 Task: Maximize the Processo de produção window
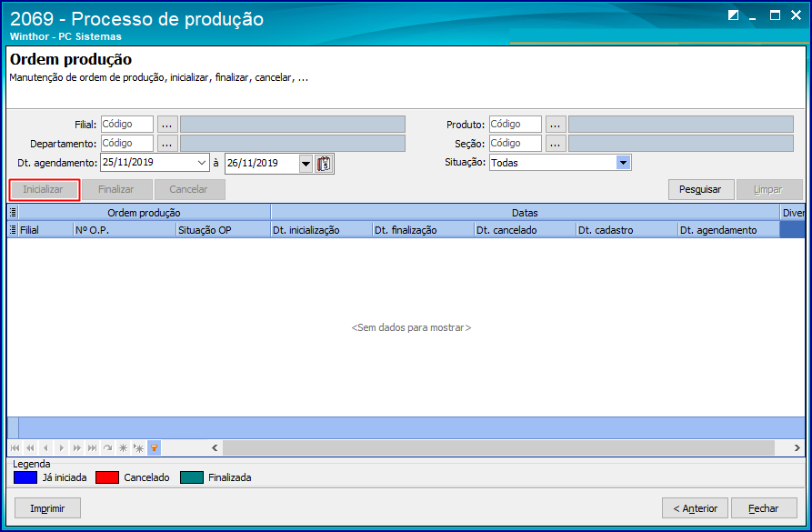coord(775,15)
